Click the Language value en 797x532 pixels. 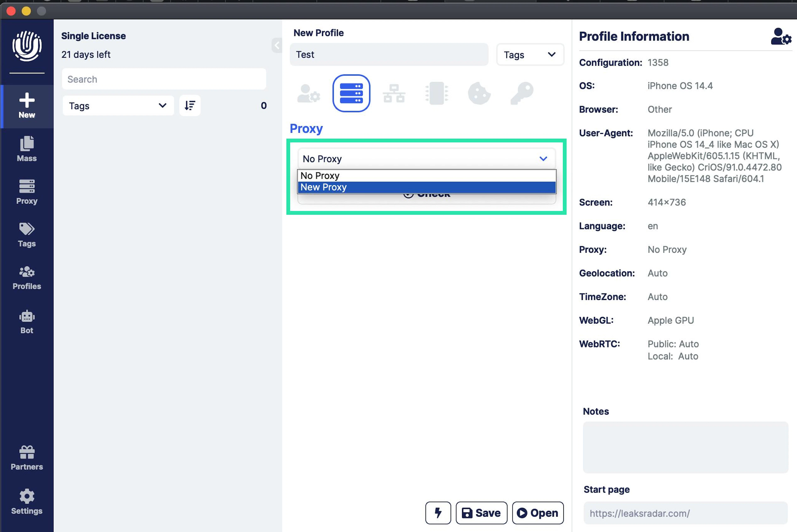[x=653, y=226]
